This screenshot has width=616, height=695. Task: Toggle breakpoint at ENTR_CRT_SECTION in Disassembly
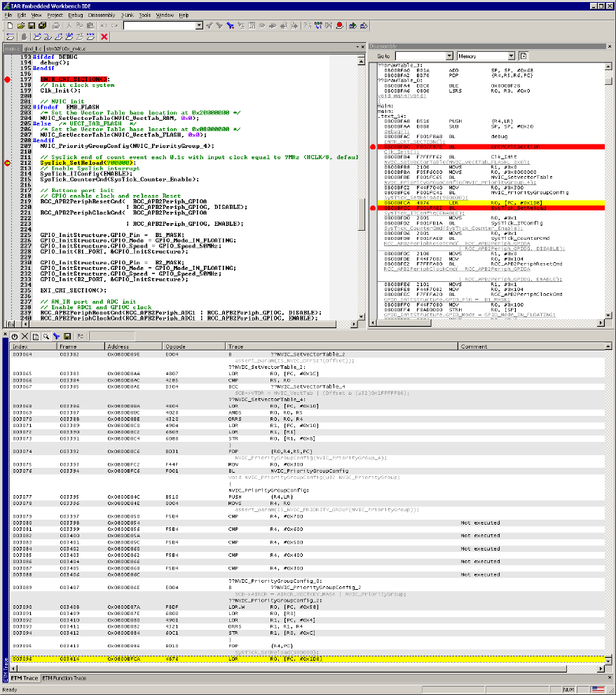click(373, 147)
